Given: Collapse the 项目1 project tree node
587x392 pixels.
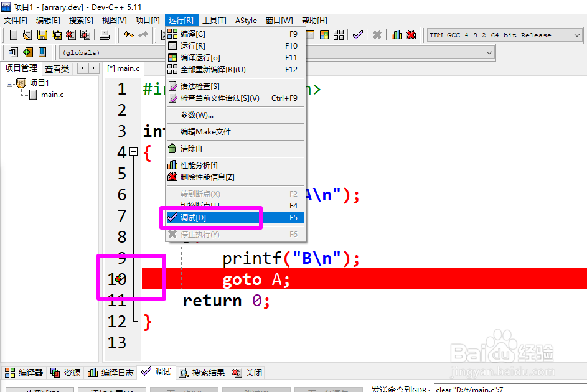Looking at the screenshot, I should (9, 84).
